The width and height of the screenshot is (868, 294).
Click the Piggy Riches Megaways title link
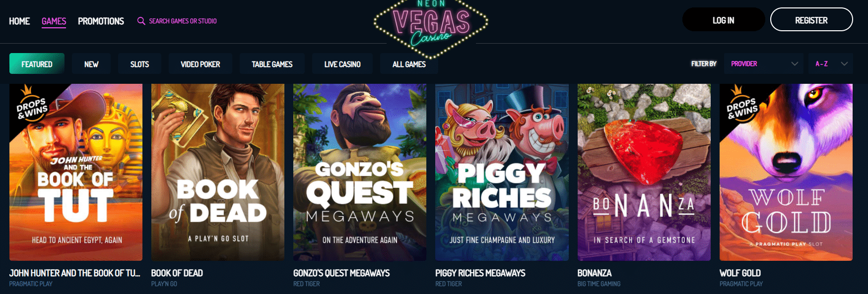(x=480, y=273)
